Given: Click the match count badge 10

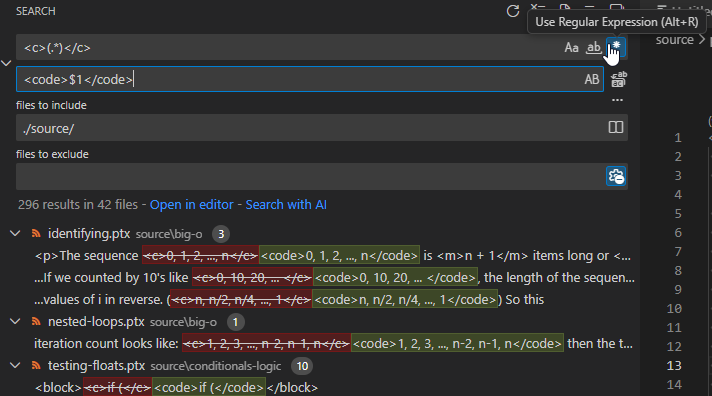Looking at the screenshot, I should [302, 366].
